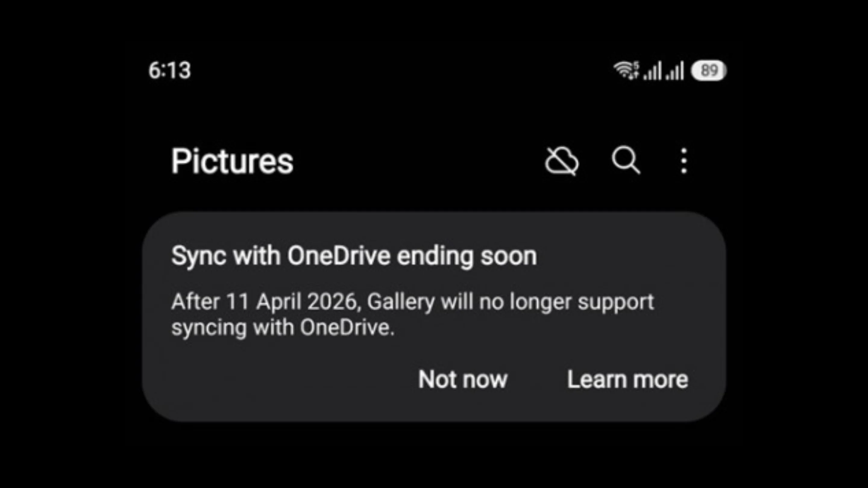Image resolution: width=868 pixels, height=488 pixels.
Task: Tap the battery indicator showing 89
Action: coord(709,71)
